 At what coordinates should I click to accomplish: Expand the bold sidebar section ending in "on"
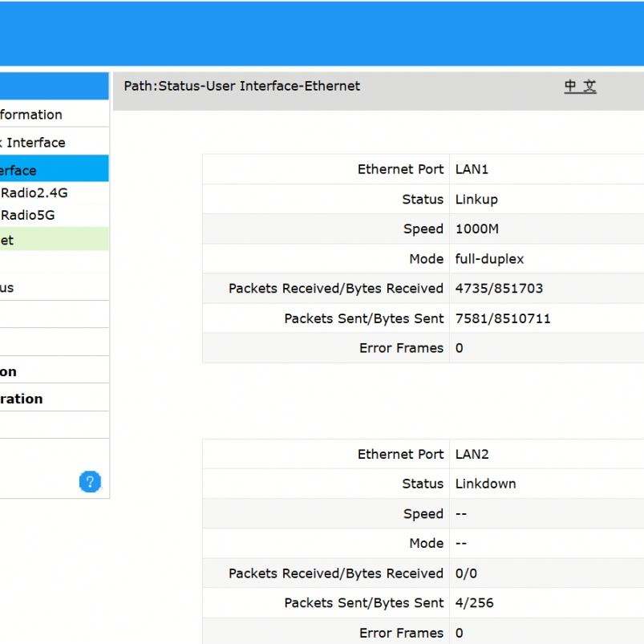tap(10, 371)
